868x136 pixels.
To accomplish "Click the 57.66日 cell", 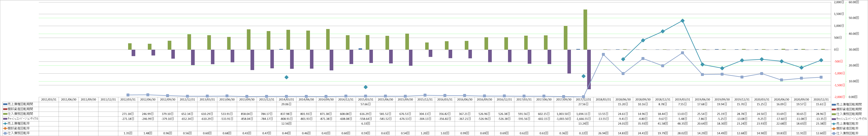I will pyautogui.click(x=366, y=104).
